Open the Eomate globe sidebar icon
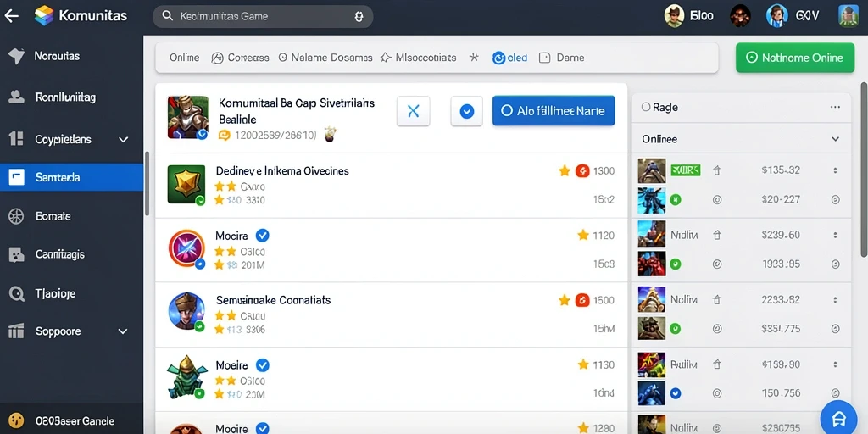Screen dimensions: 868x434 tap(16, 216)
